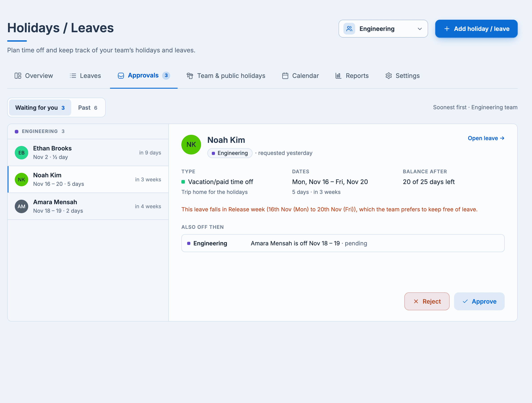Click the Engineering chip under Noah Kim
This screenshot has height=403, width=532.
(x=230, y=153)
